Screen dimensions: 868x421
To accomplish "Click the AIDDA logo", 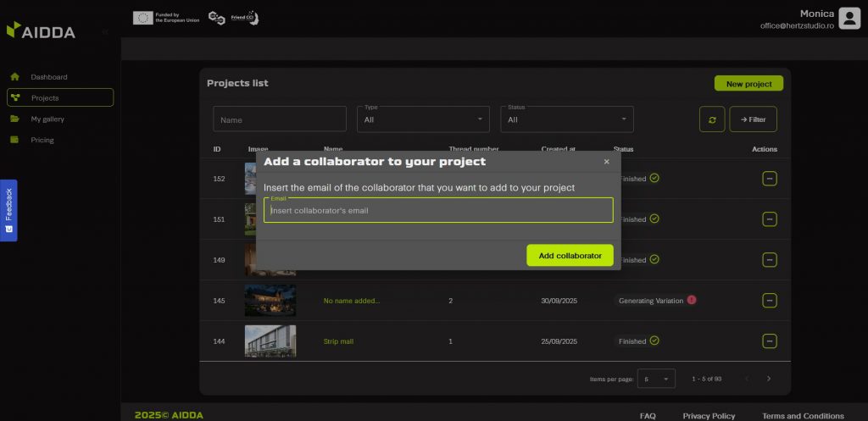I will pyautogui.click(x=41, y=30).
